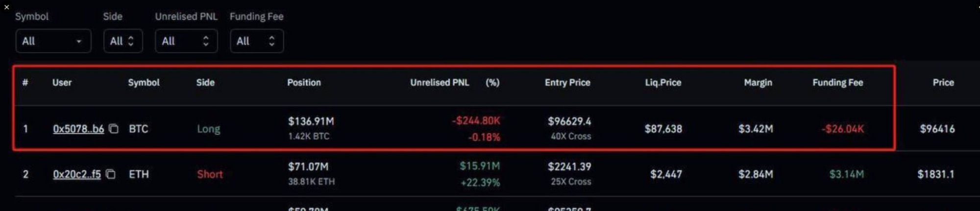Open user link 0x5078..b6
This screenshot has width=980, height=211.
pyautogui.click(x=78, y=129)
